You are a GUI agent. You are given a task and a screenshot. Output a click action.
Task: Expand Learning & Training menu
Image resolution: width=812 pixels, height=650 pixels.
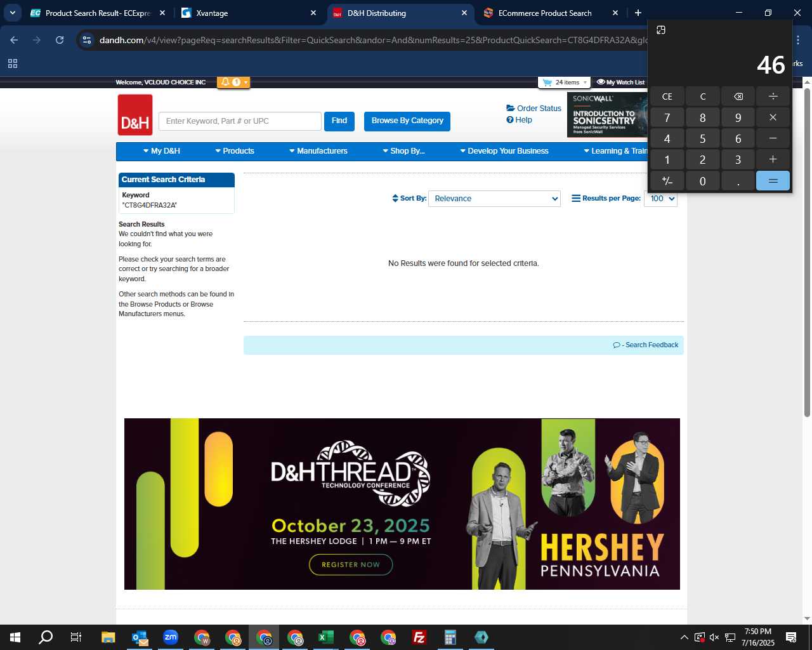click(615, 151)
